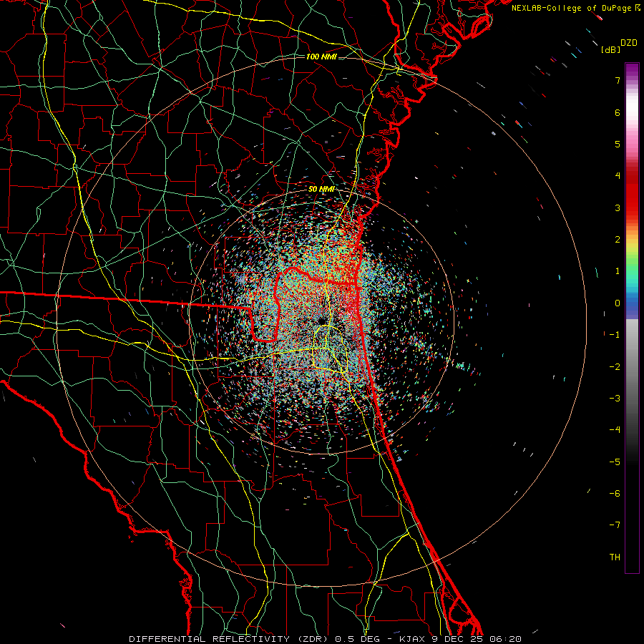Click the 4 value on color scale

click(x=618, y=176)
